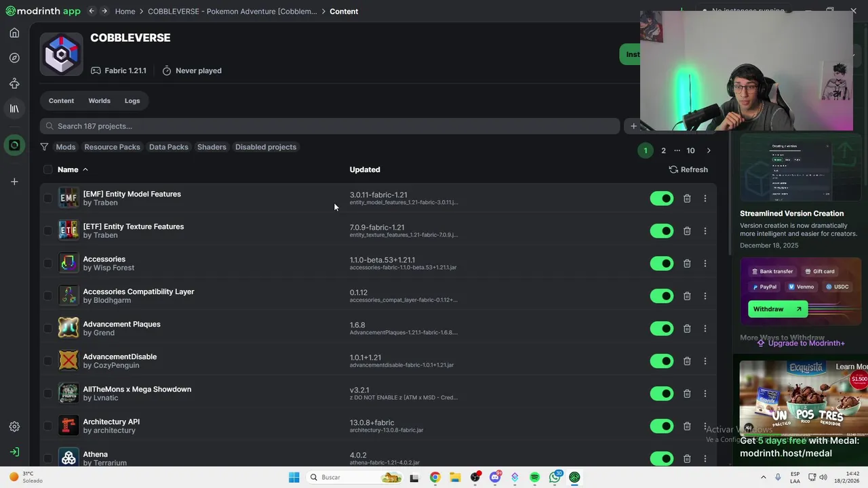The width and height of the screenshot is (868, 488).
Task: Go to page 2
Action: click(x=663, y=150)
